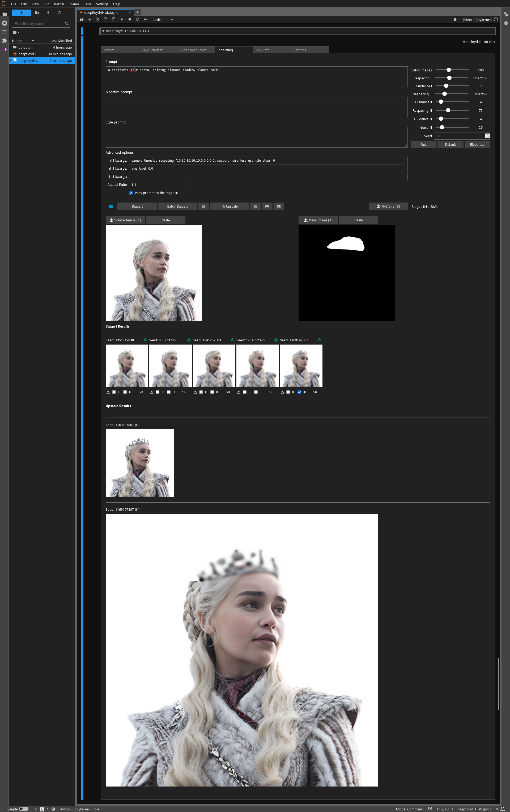Open the Table of Contents sidebar icon
Screen dimensions: 510x812
[5, 32]
